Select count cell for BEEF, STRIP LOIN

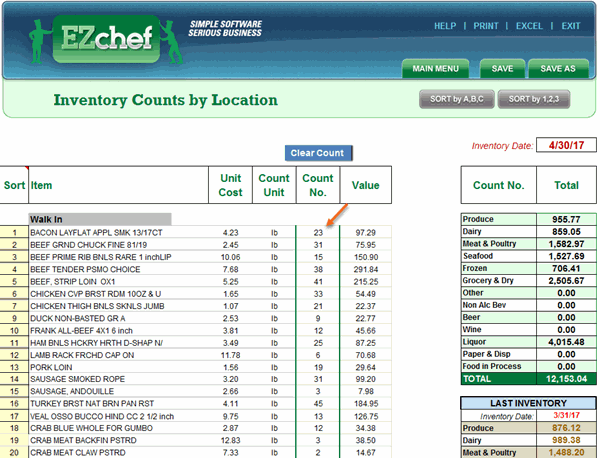(318, 282)
